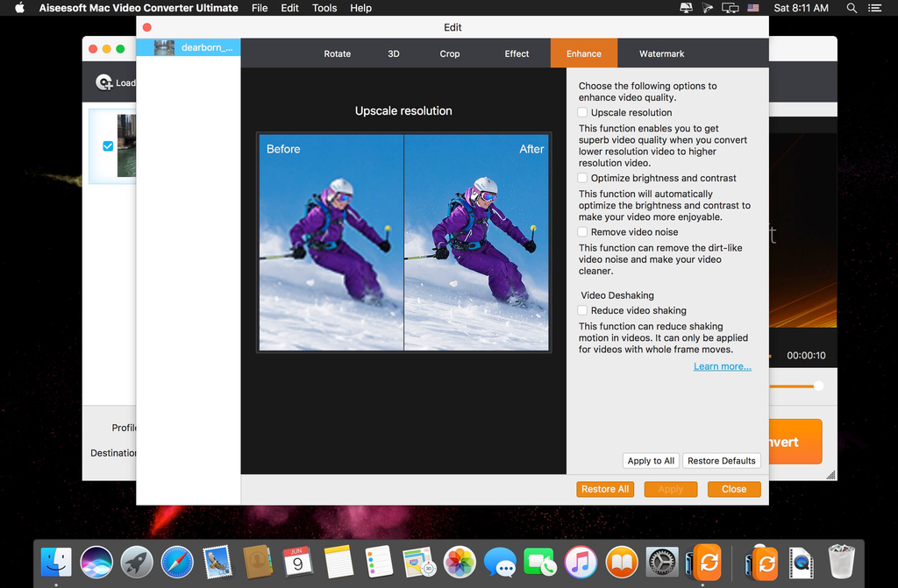Screen dimensions: 898x588
Task: Click the Convert button in main window
Action: tap(795, 442)
